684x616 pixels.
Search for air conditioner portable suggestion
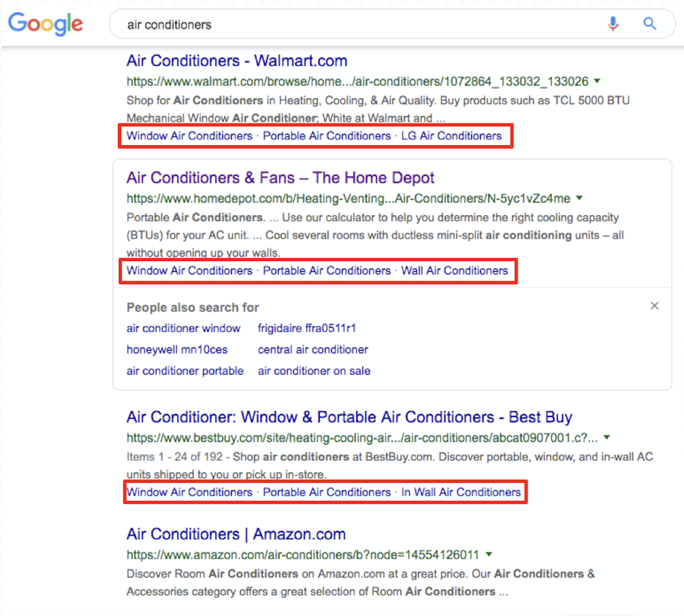coord(185,371)
